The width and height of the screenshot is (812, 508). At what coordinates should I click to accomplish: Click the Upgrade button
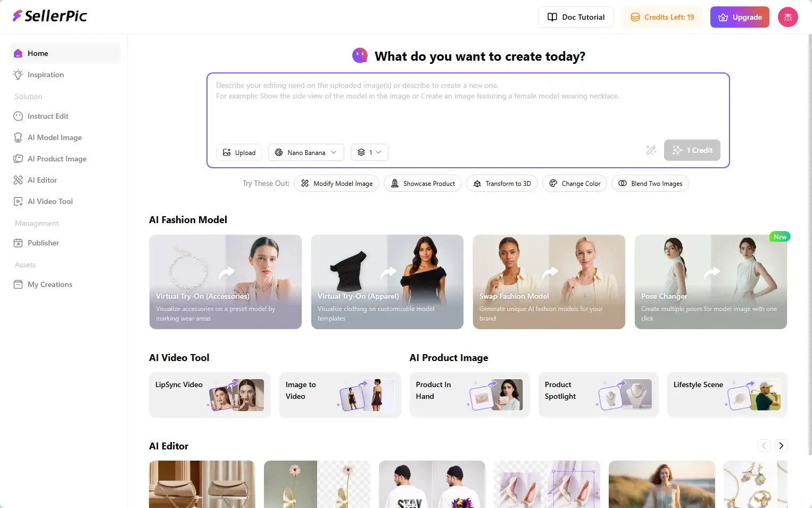tap(740, 17)
